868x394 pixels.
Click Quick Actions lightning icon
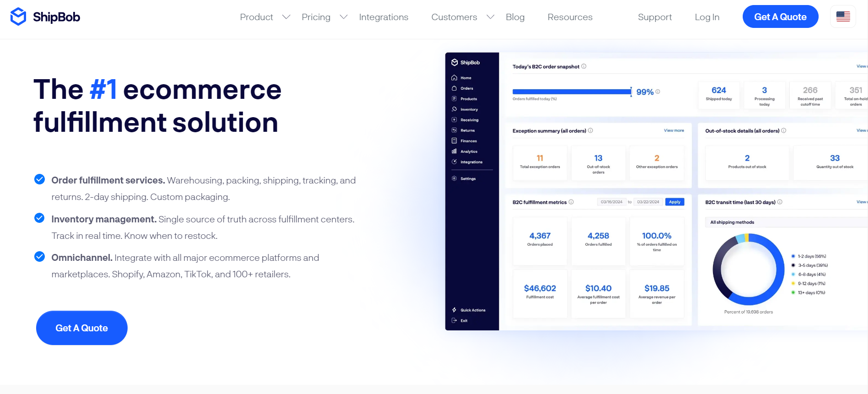(x=454, y=310)
